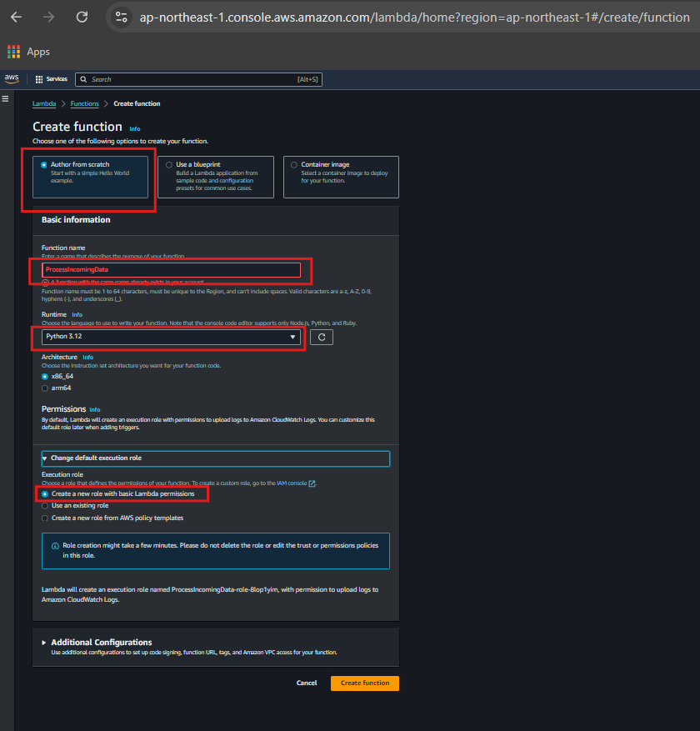Navigate to Functions breadcrumb link
700x731 pixels.
coord(84,103)
